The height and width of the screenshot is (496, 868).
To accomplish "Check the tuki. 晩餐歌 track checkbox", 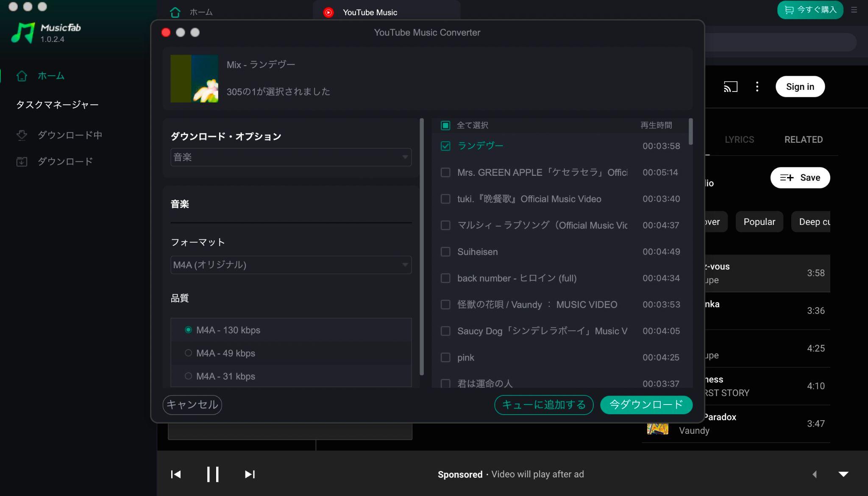I will click(x=445, y=199).
